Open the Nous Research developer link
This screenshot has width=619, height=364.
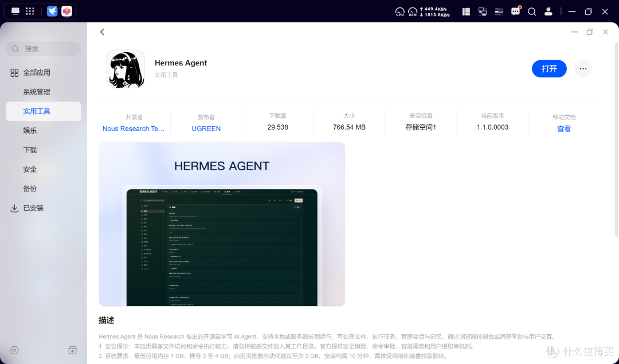click(x=134, y=129)
